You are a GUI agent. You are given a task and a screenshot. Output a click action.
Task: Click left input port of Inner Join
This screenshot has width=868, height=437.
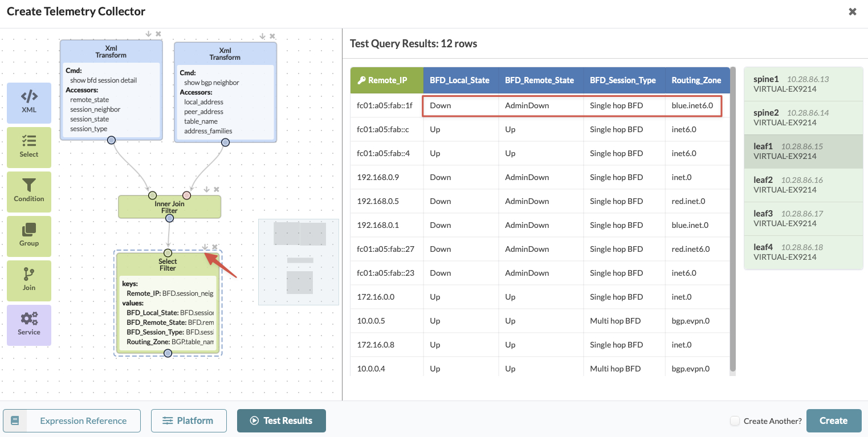click(152, 195)
